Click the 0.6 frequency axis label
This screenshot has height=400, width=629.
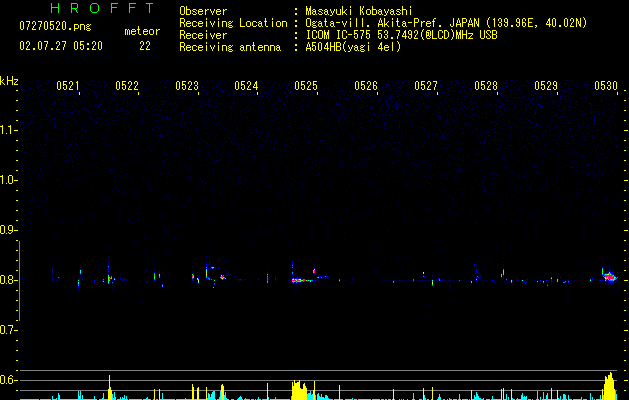point(8,380)
